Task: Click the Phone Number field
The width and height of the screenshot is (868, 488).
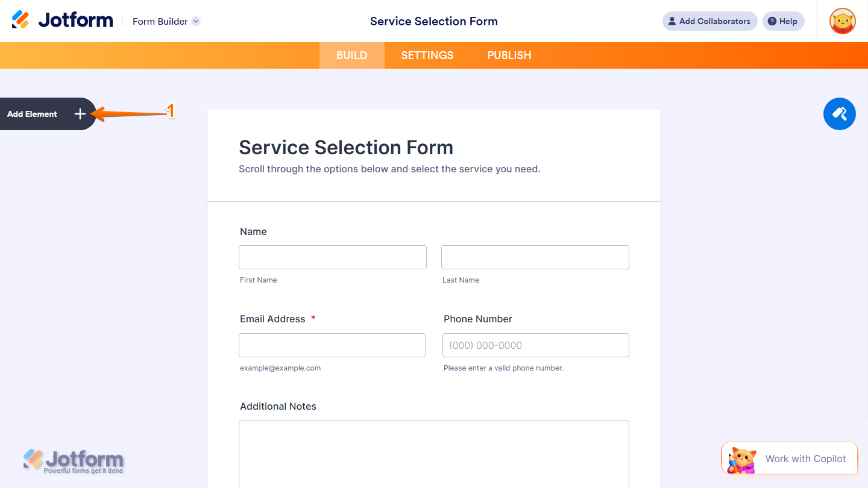Action: click(535, 345)
